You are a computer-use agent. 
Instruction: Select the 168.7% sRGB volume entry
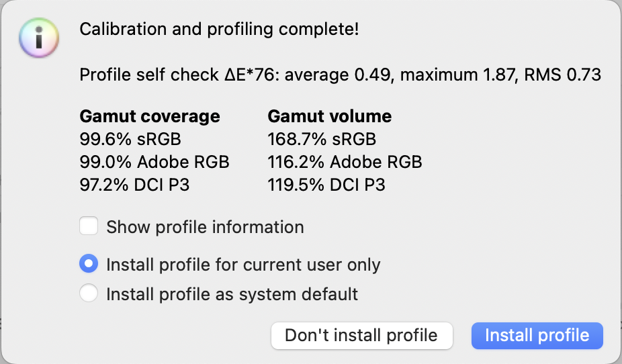tap(322, 140)
